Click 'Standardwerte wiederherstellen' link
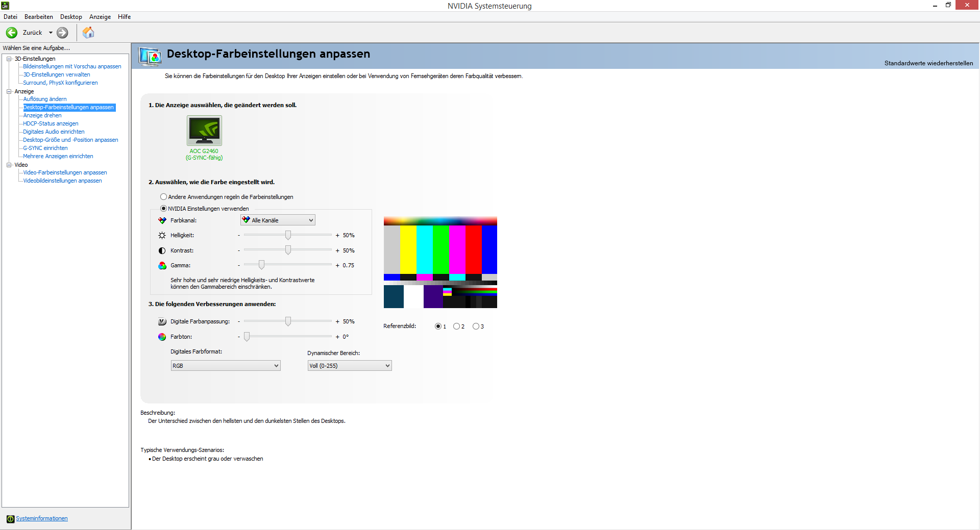This screenshot has height=530, width=980. pyautogui.click(x=928, y=63)
